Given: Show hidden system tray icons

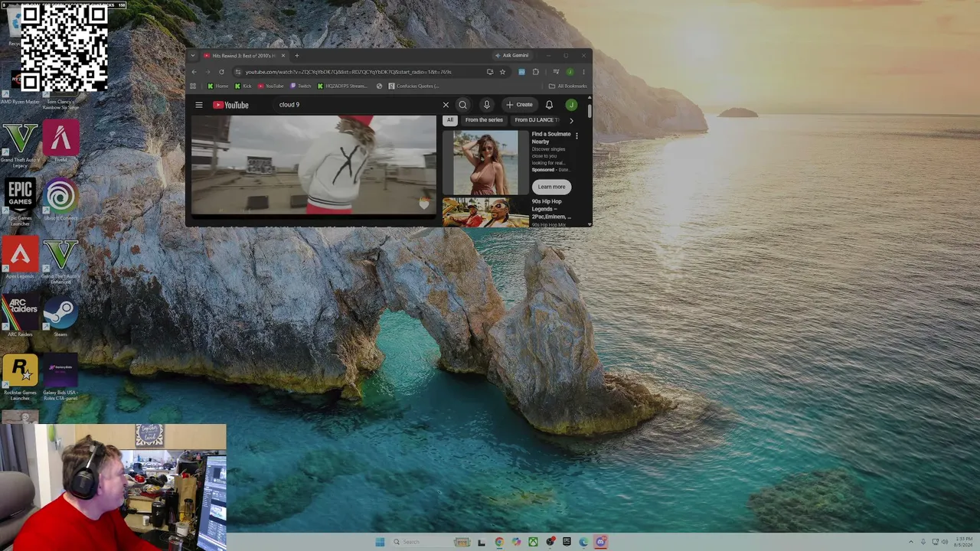Looking at the screenshot, I should 911,542.
